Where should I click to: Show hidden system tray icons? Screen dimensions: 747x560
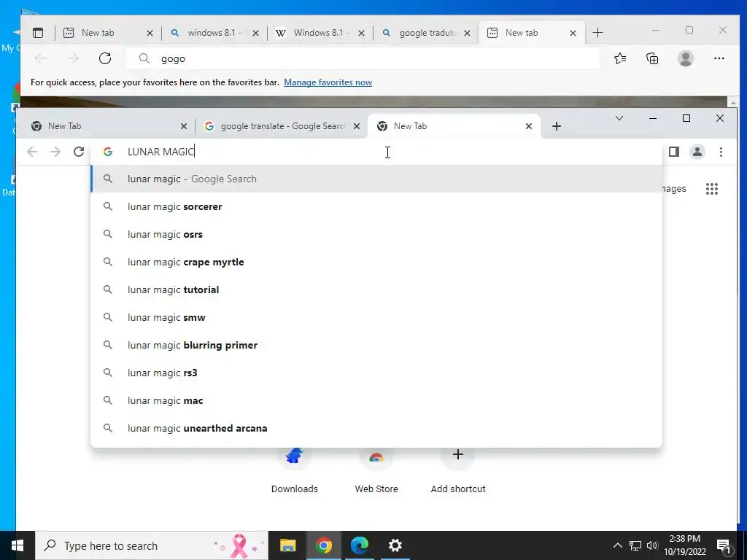click(x=617, y=545)
